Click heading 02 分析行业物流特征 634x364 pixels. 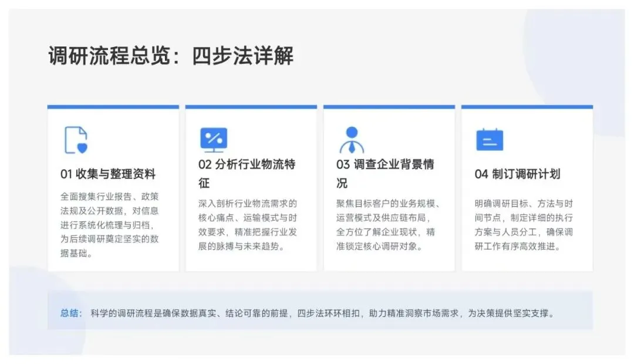(247, 174)
